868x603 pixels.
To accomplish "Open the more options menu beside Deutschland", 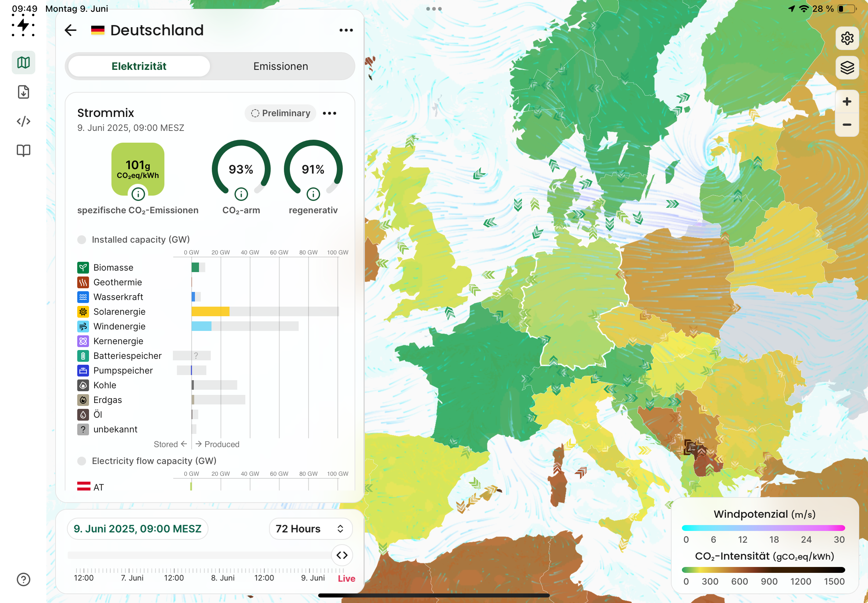I will [346, 30].
